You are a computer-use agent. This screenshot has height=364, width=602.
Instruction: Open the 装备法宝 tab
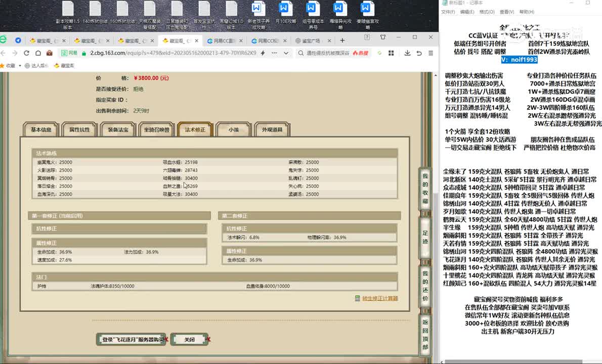pyautogui.click(x=118, y=129)
